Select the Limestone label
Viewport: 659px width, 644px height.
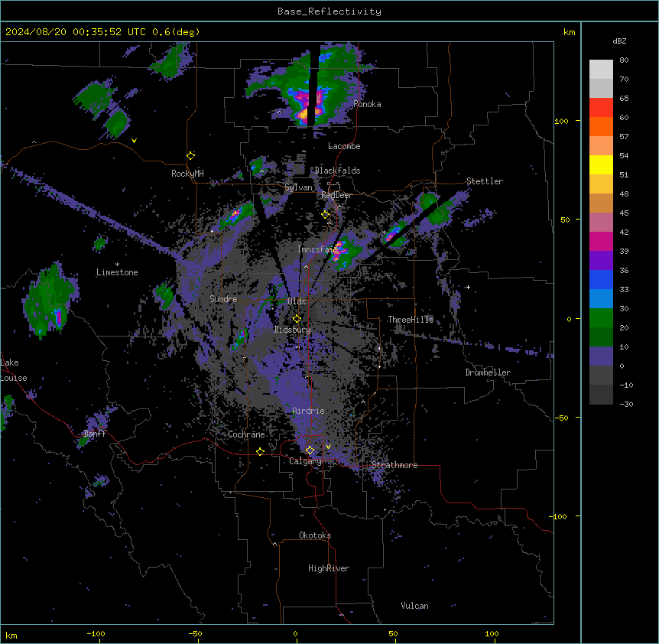point(117,272)
